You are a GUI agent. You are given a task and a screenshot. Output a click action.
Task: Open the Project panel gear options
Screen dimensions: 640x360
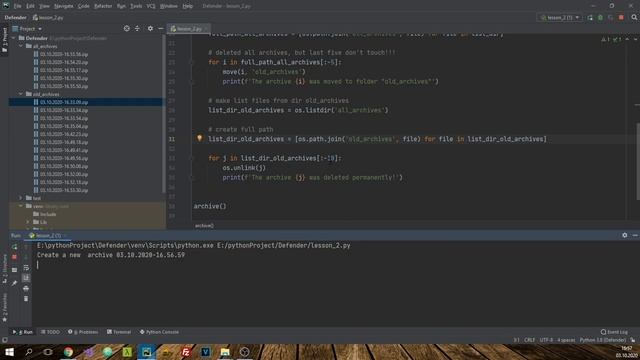click(150, 29)
